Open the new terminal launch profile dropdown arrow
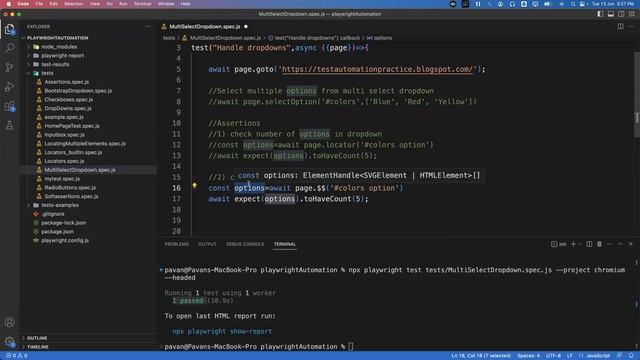Image resolution: width=640 pixels, height=360 pixels. (x=580, y=244)
